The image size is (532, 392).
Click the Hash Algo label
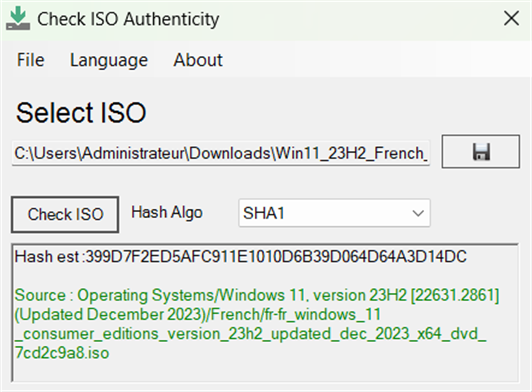167,213
